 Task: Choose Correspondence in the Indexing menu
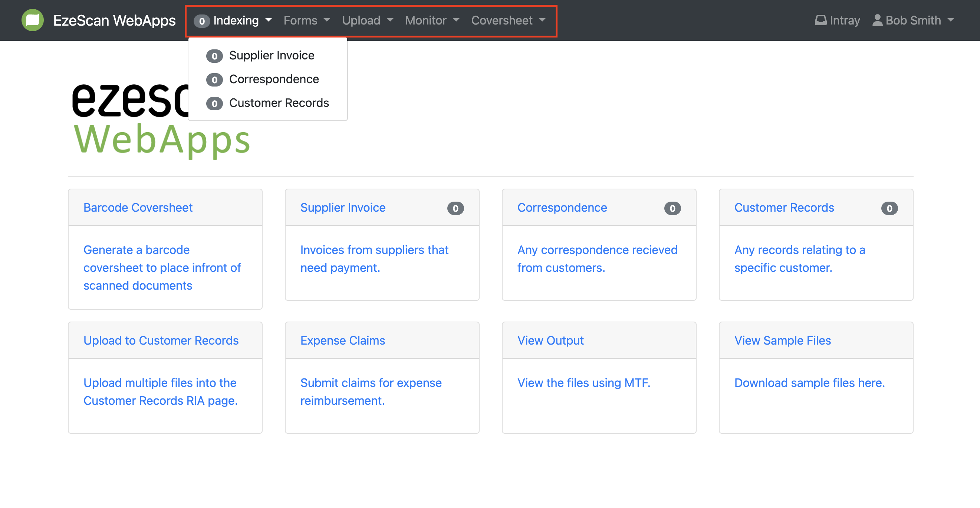click(x=273, y=79)
